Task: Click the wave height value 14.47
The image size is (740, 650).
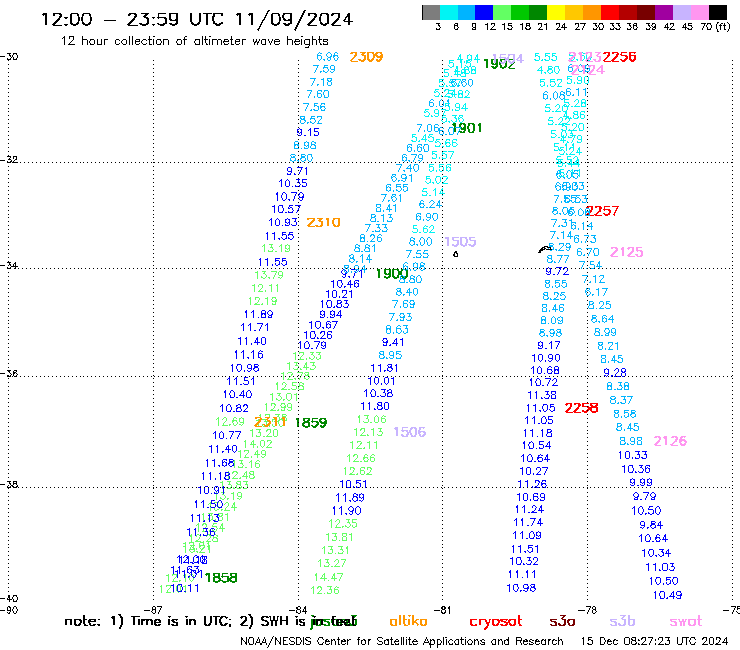Action: (x=328, y=577)
